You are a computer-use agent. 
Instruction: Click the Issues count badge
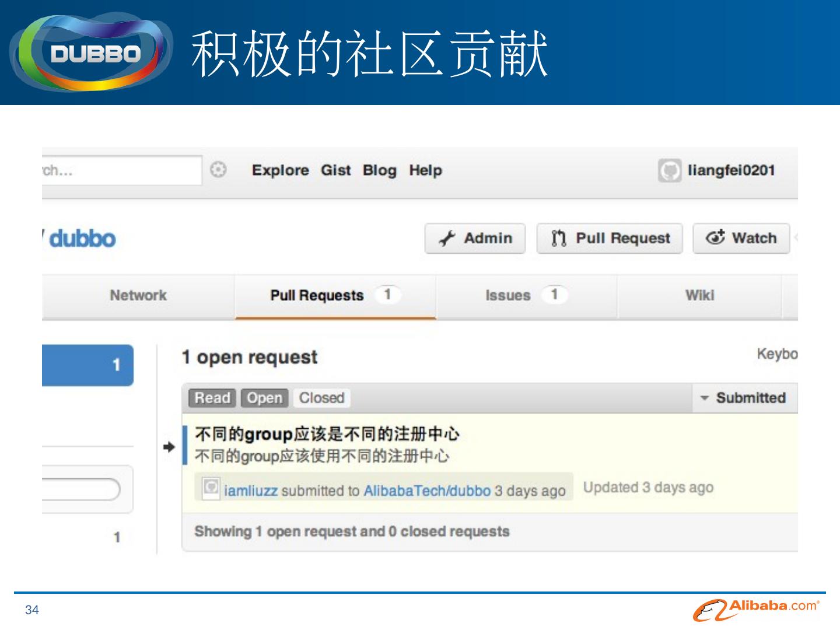[x=554, y=295]
